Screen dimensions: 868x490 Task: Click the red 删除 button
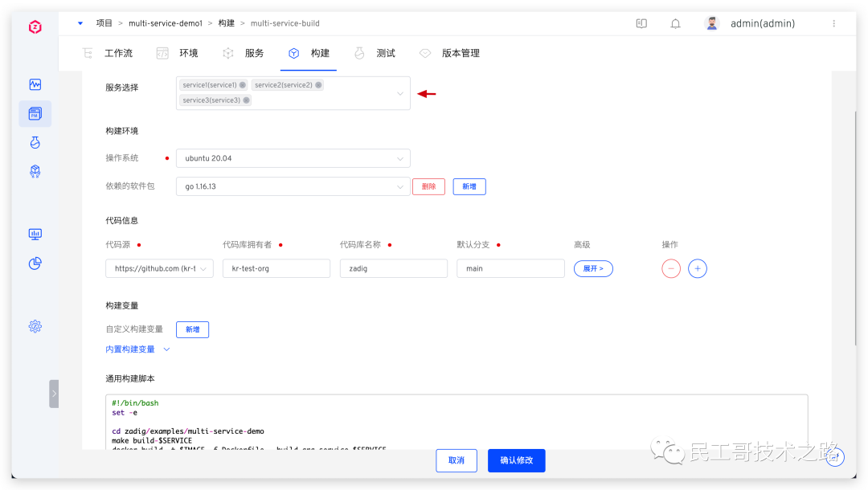428,186
